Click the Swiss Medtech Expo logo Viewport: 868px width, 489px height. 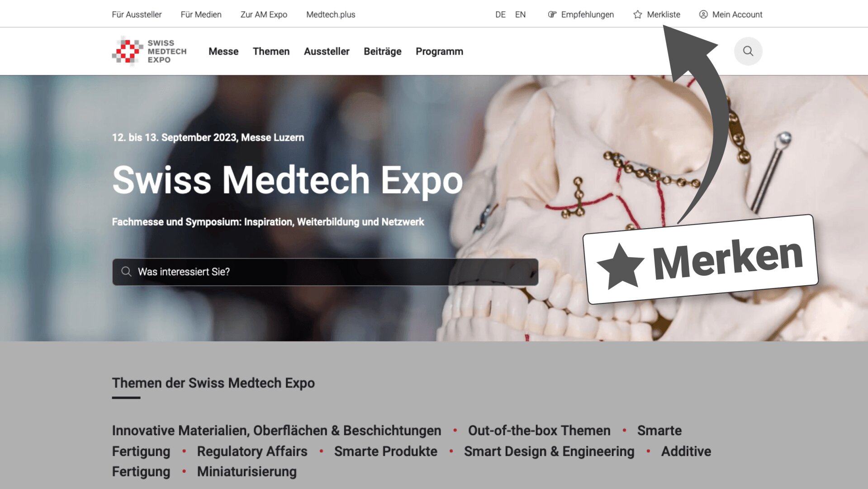pos(149,51)
